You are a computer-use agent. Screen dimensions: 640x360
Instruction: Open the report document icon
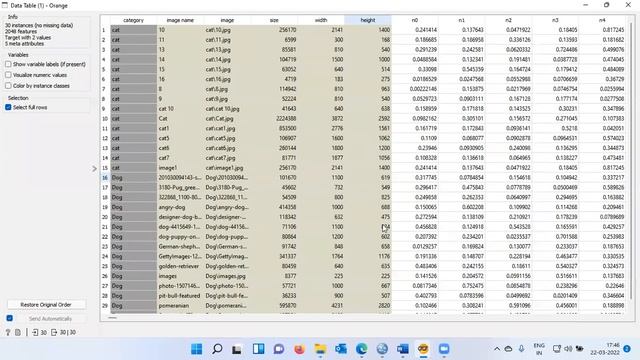pos(18,333)
